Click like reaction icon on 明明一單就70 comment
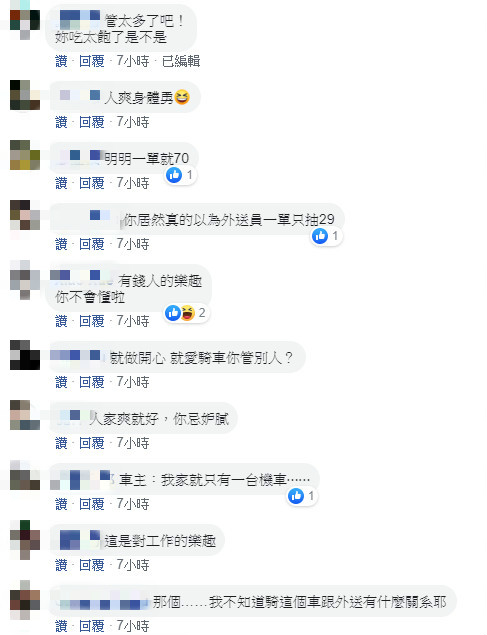 pos(174,175)
